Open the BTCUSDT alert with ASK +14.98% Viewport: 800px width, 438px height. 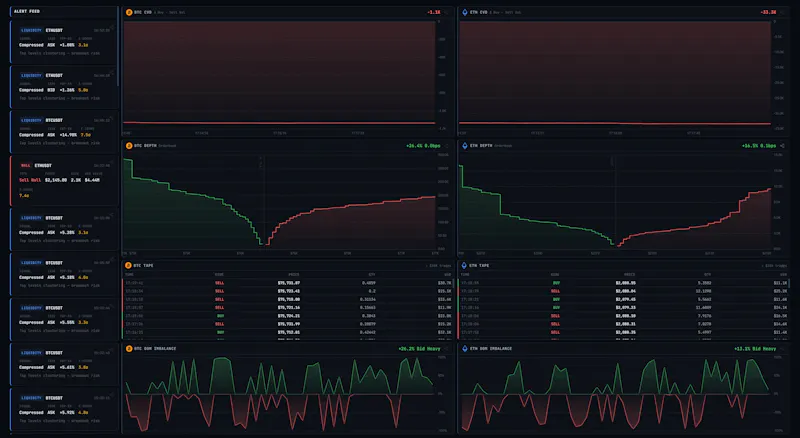[64, 132]
